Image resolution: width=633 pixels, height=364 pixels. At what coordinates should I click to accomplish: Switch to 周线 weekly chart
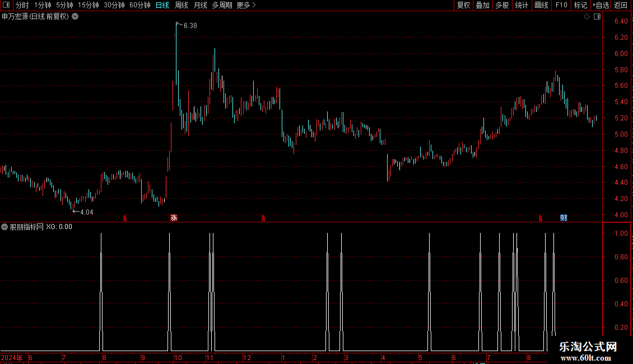[x=181, y=5]
